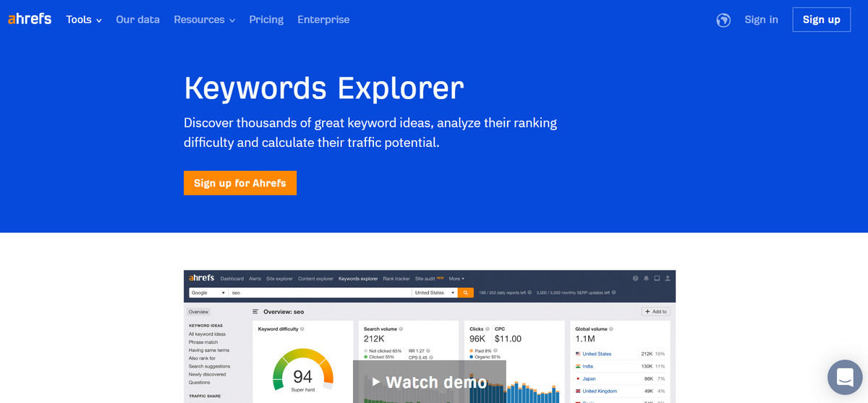Navigate to the Enterprise page
Image resolution: width=868 pixels, height=403 pixels.
coord(323,20)
